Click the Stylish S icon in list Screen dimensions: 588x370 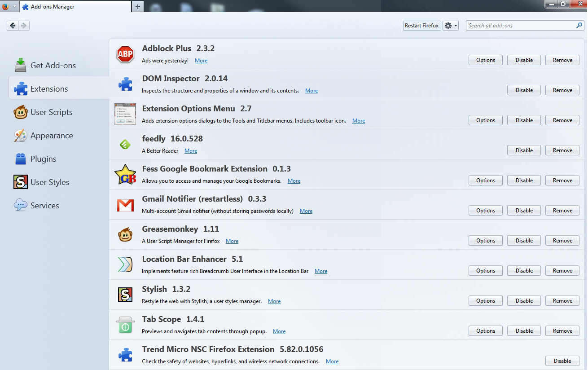pyautogui.click(x=125, y=295)
